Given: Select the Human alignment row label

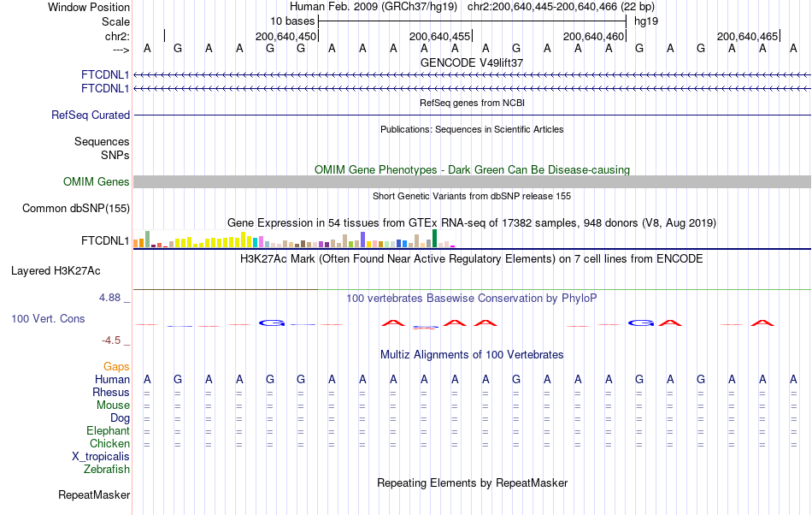Looking at the screenshot, I should 112,379.
